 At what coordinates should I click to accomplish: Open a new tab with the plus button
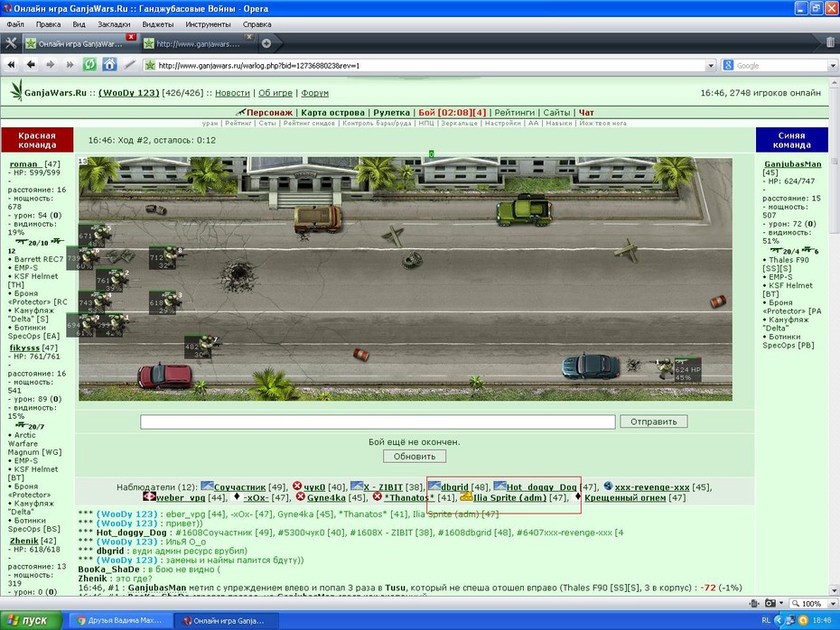click(266, 43)
